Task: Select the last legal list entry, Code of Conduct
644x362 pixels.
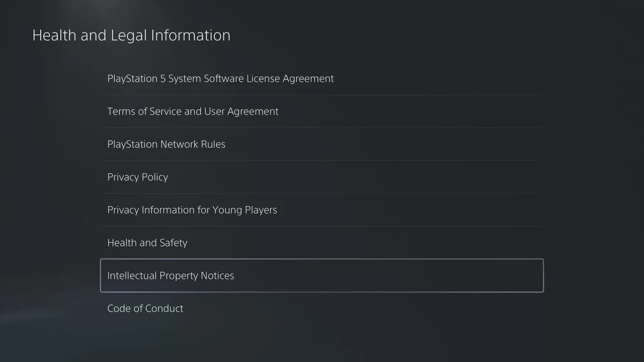Action: coord(322,308)
